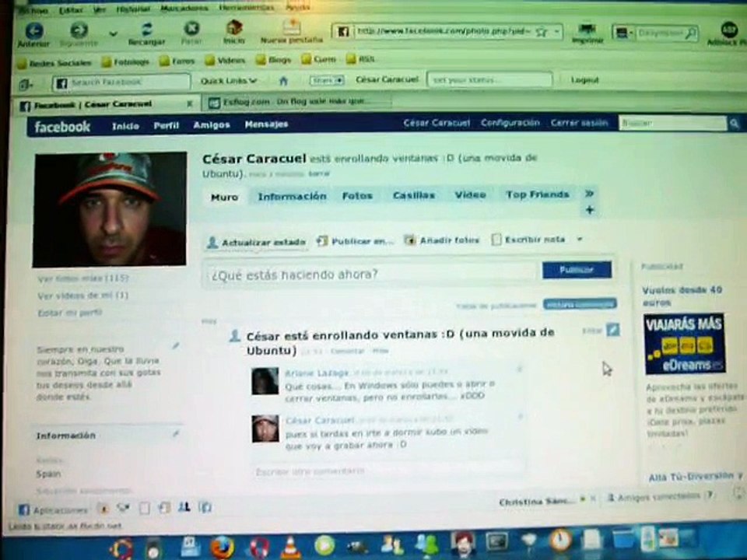
Task: Click the Imprimir printer icon
Action: 587,30
